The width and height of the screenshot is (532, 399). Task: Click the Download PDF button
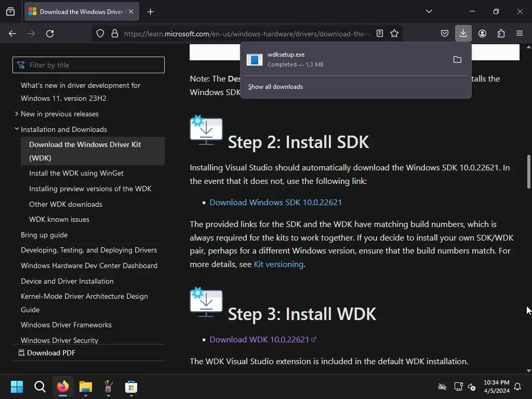[47, 353]
